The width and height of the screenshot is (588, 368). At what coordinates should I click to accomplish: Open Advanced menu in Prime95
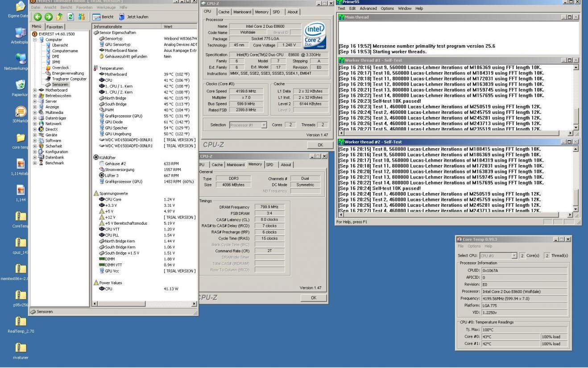(x=368, y=8)
